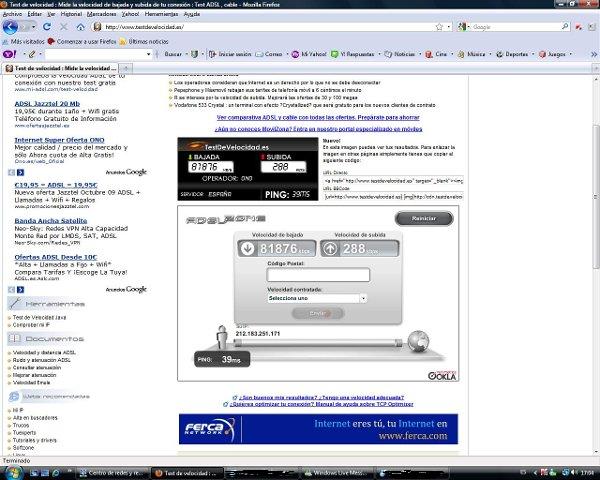Image resolution: width=600 pixels, height=480 pixels.
Task: Switch to Windows Live Messenger taskbar button
Action: pos(336,473)
